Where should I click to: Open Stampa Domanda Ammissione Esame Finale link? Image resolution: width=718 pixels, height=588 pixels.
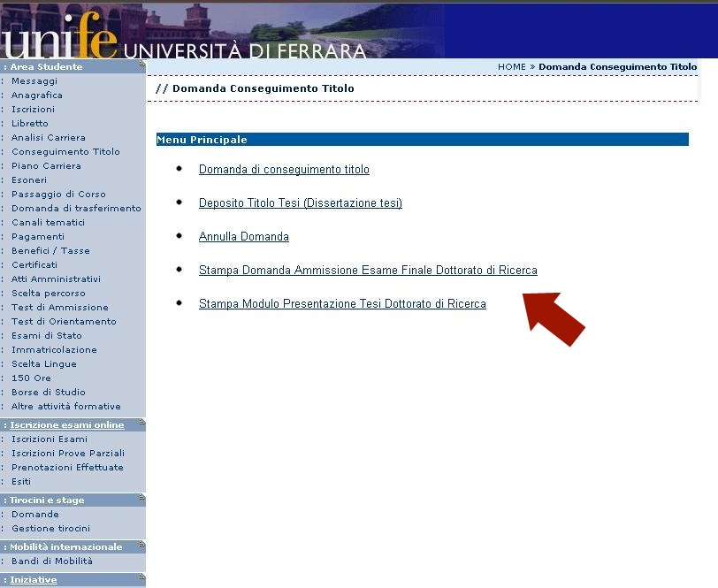click(x=368, y=271)
